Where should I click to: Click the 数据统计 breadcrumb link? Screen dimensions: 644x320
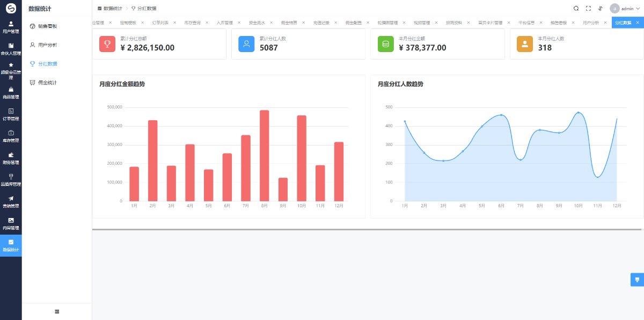pos(110,9)
